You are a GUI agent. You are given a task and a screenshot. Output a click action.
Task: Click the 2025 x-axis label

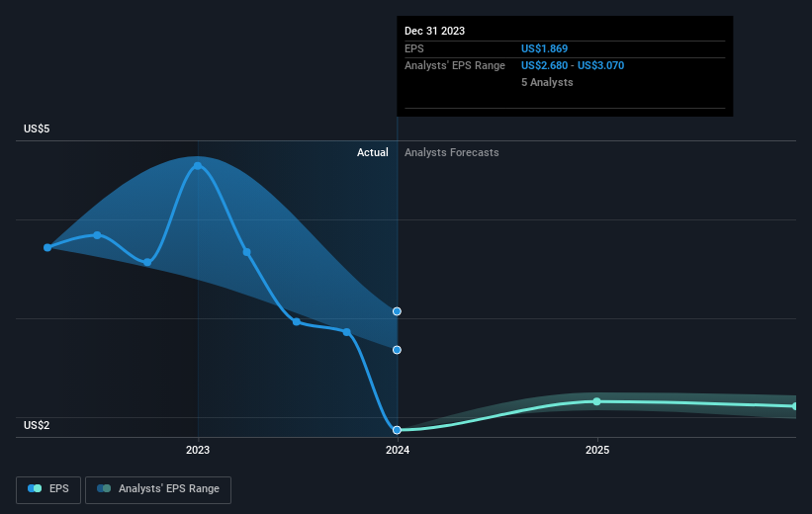(597, 450)
